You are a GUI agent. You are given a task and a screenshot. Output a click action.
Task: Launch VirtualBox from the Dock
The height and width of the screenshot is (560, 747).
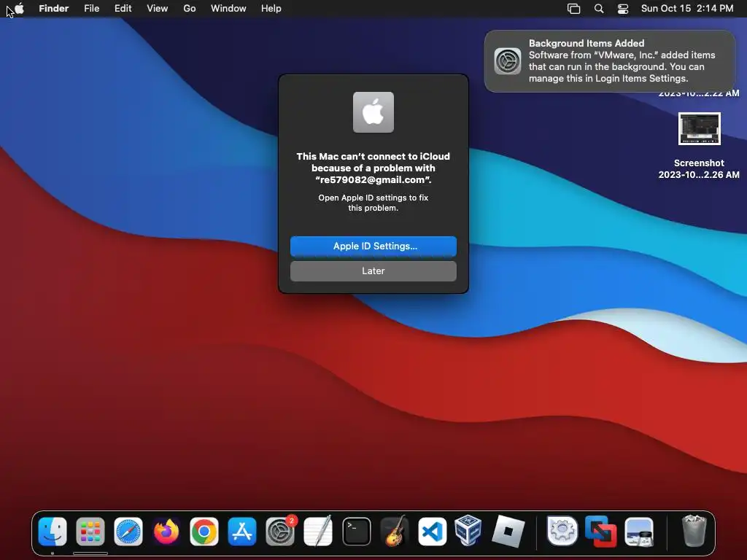point(468,530)
